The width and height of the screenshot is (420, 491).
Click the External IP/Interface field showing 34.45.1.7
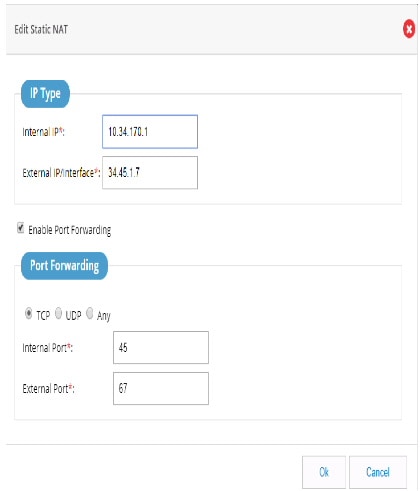150,173
